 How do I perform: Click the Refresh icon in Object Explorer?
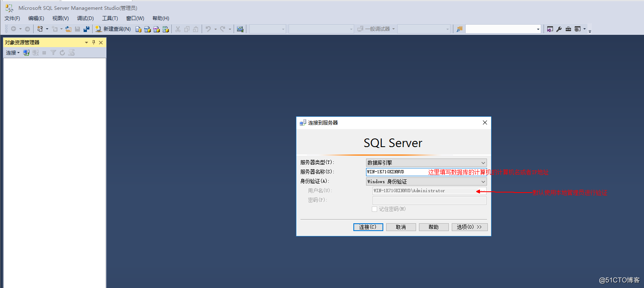(x=62, y=53)
